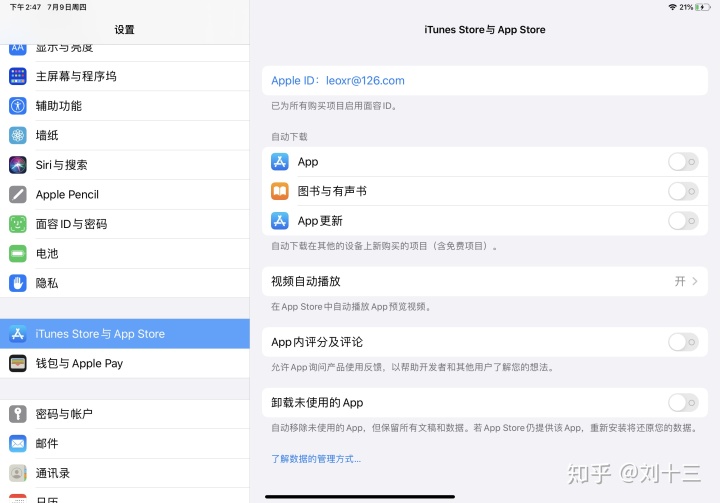Tap the home indicator bar
Screen dimensions: 720x503
click(360, 497)
